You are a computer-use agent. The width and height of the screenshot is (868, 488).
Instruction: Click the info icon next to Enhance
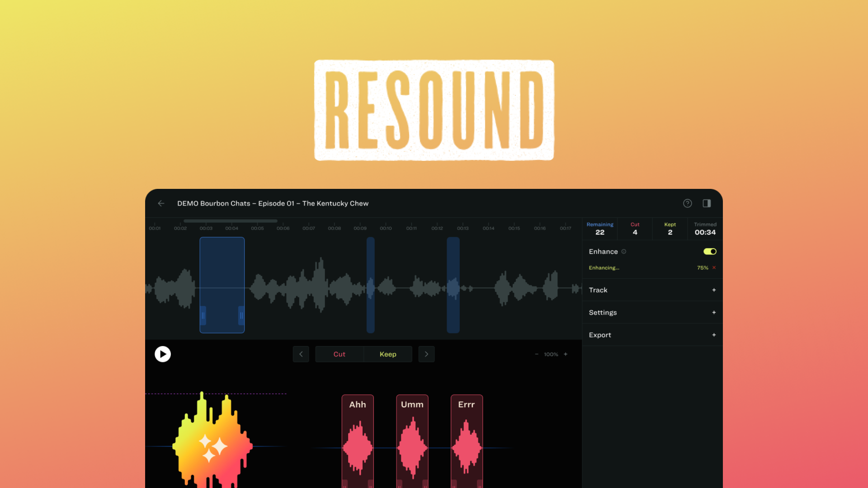(x=624, y=252)
